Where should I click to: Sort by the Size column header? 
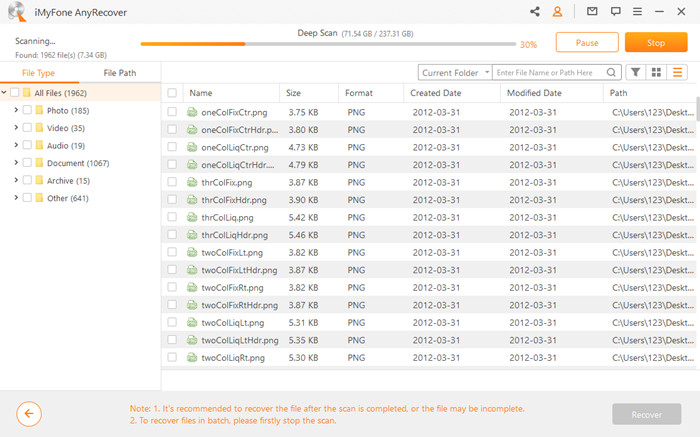coord(293,93)
